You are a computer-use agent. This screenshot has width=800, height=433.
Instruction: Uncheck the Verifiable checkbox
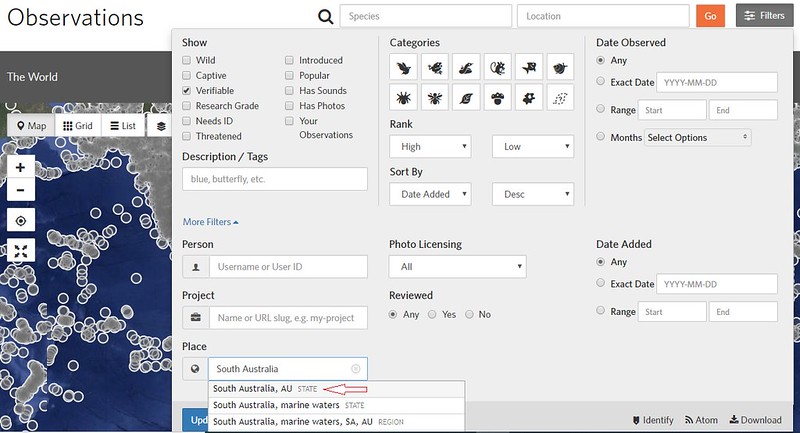coord(187,90)
